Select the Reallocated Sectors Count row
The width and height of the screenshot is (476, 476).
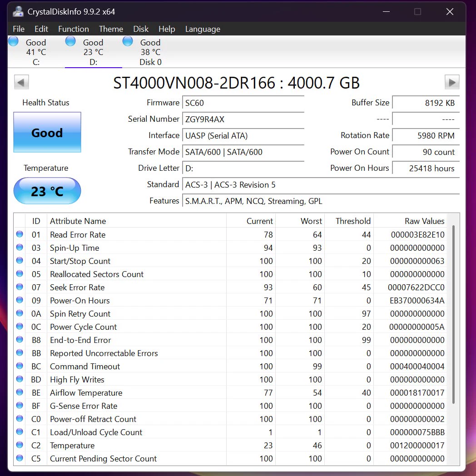(231, 274)
